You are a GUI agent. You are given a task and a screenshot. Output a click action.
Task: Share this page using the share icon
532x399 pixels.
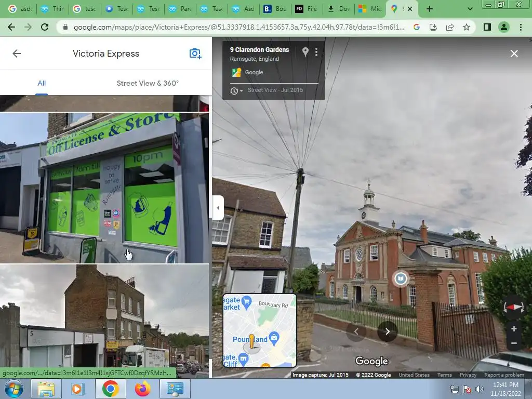[450, 27]
